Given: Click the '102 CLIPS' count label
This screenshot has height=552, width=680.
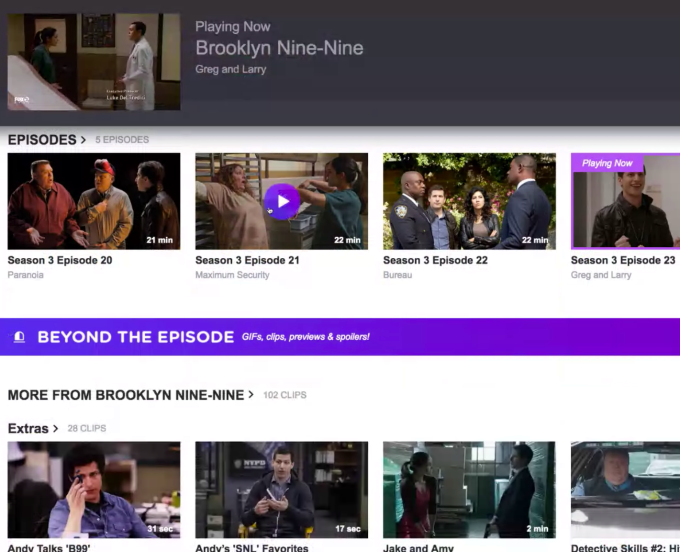Looking at the screenshot, I should click(285, 395).
